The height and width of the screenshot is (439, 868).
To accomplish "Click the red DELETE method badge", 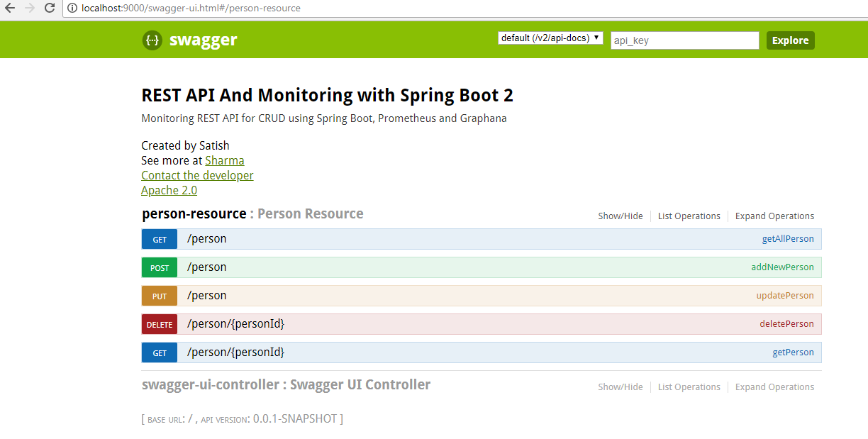I will (x=160, y=324).
